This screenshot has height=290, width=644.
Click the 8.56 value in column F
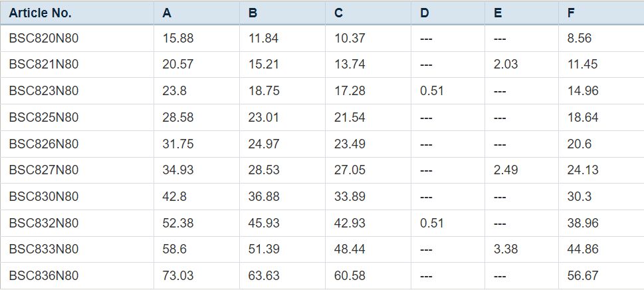click(x=580, y=39)
